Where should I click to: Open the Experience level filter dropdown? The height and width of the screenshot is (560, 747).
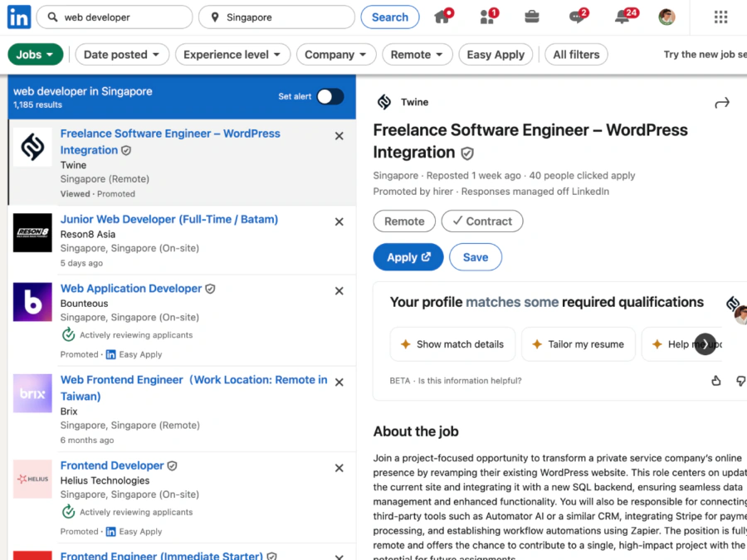(x=232, y=54)
